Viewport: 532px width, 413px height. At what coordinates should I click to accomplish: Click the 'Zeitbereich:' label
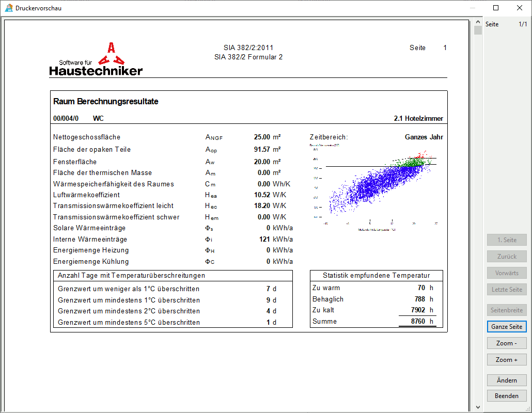coord(329,137)
